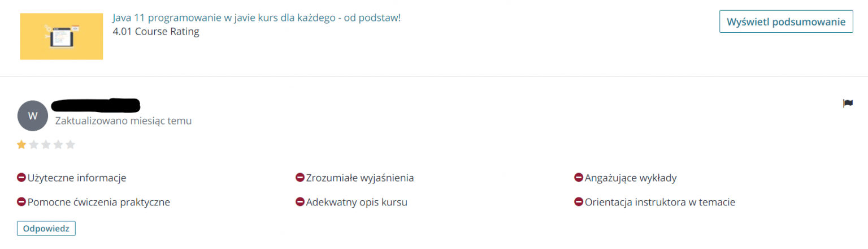Select the fifth rating star
The width and height of the screenshot is (868, 249).
[x=70, y=145]
